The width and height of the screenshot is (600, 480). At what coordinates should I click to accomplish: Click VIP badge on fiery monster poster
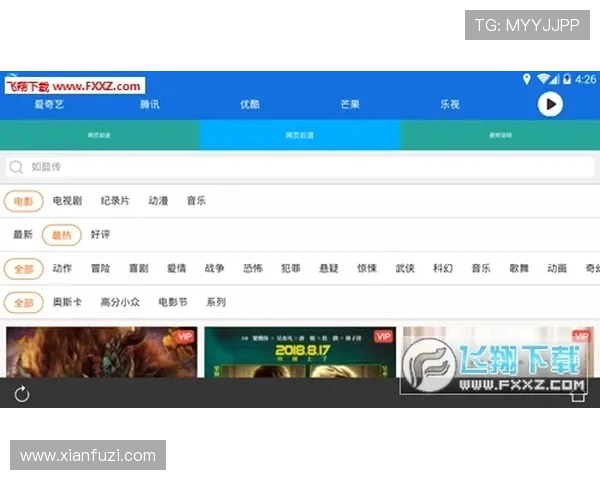click(185, 336)
